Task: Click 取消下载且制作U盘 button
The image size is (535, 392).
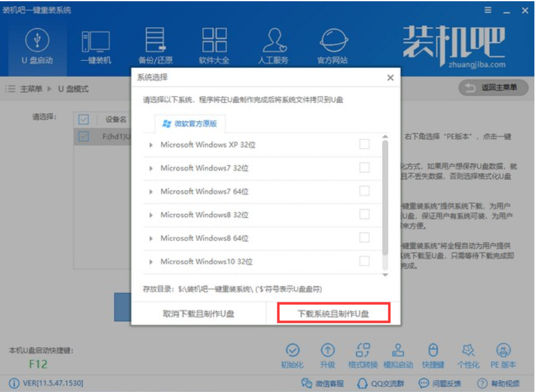Action: pyautogui.click(x=198, y=314)
